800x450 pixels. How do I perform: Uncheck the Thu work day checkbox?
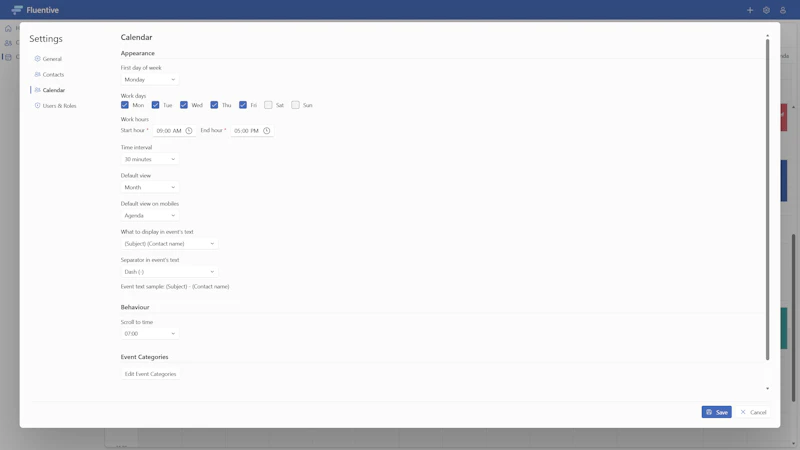click(214, 105)
